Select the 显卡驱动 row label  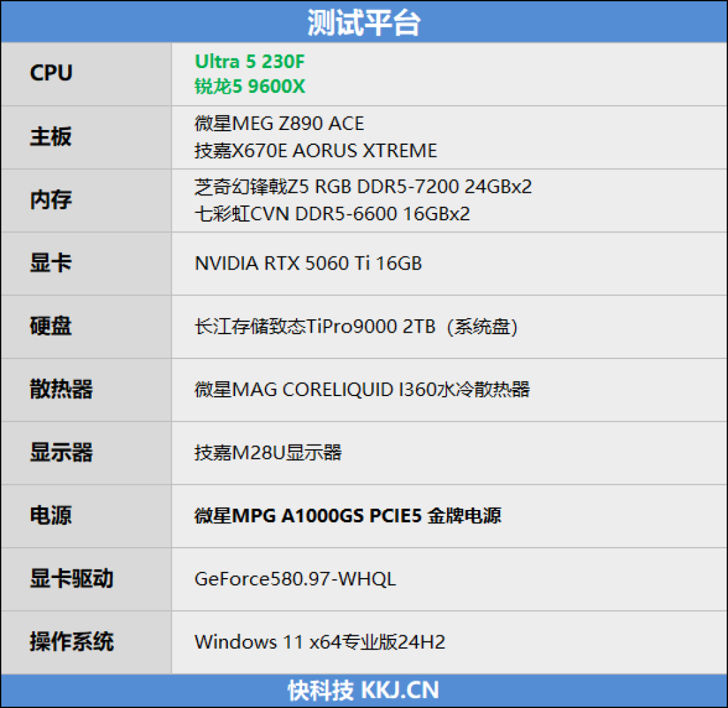point(72,579)
